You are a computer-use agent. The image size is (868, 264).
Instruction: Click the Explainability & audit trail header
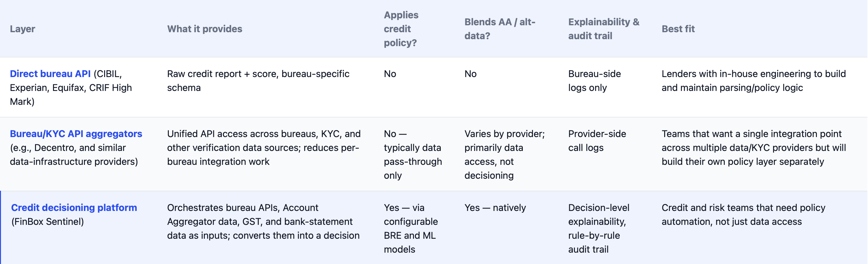click(604, 29)
